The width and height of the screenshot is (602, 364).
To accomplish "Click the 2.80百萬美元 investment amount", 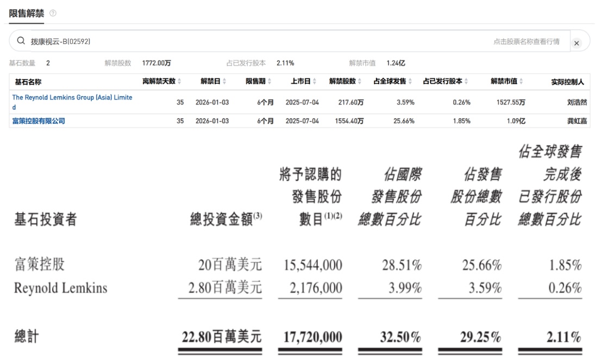I will [x=225, y=287].
